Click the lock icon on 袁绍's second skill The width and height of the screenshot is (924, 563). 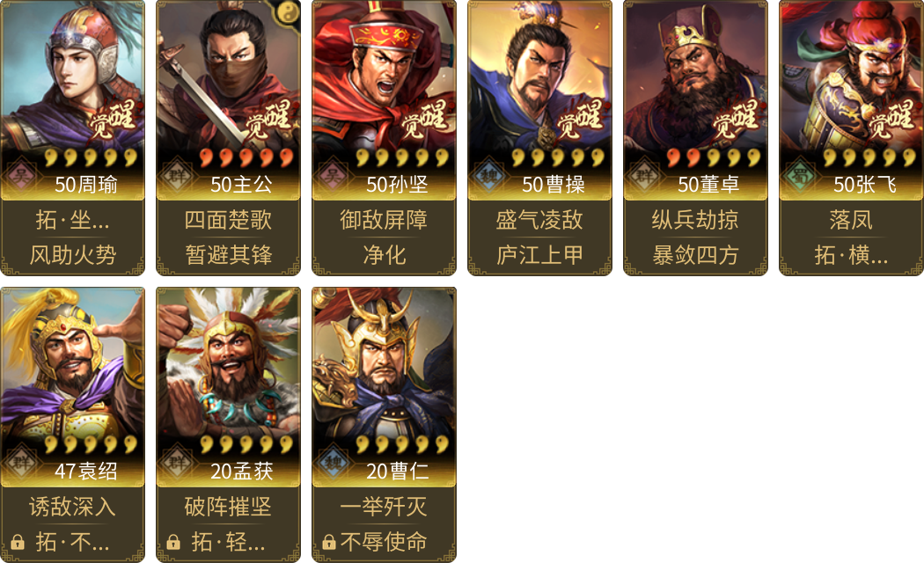(x=18, y=542)
